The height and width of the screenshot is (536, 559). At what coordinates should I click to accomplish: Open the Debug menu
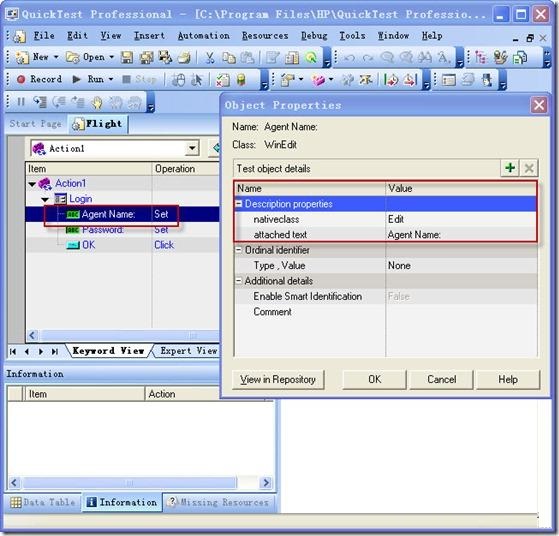point(314,36)
